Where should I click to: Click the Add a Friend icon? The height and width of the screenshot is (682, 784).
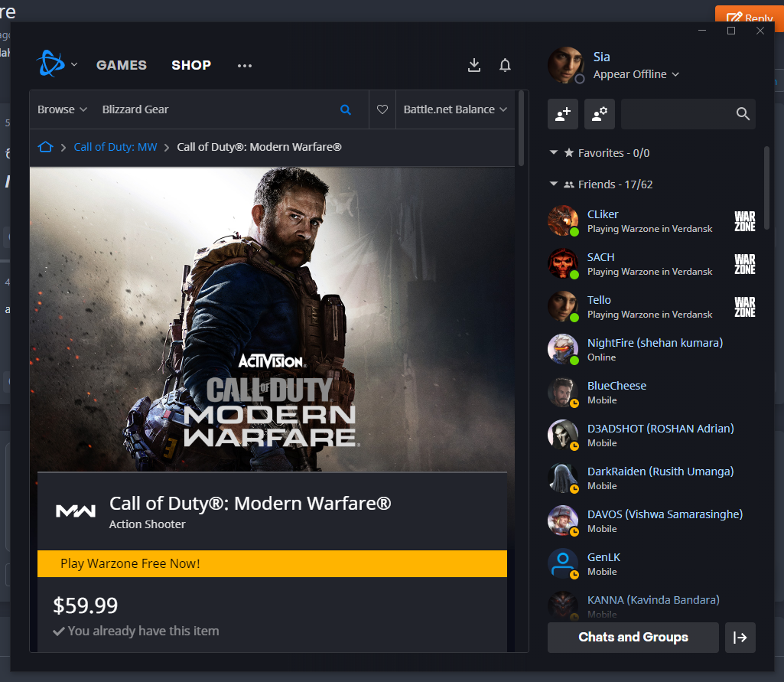563,114
